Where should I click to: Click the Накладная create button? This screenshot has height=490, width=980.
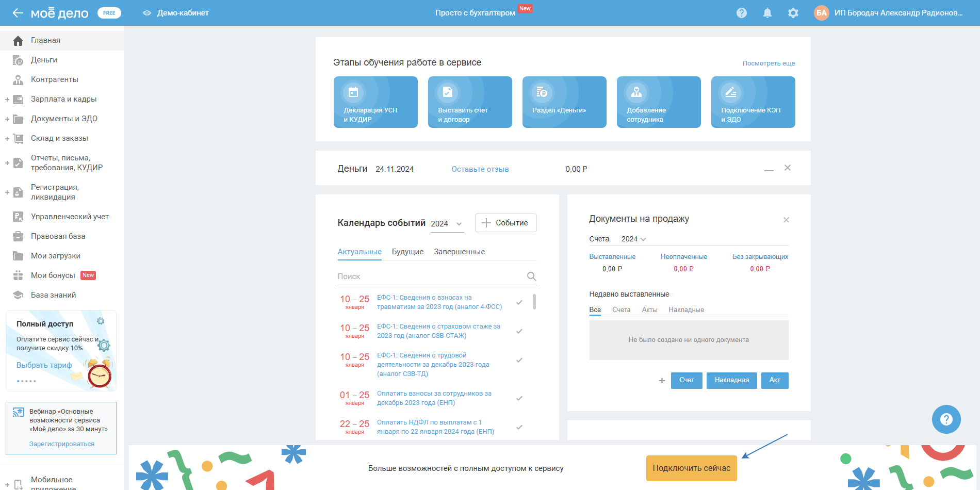pyautogui.click(x=732, y=381)
